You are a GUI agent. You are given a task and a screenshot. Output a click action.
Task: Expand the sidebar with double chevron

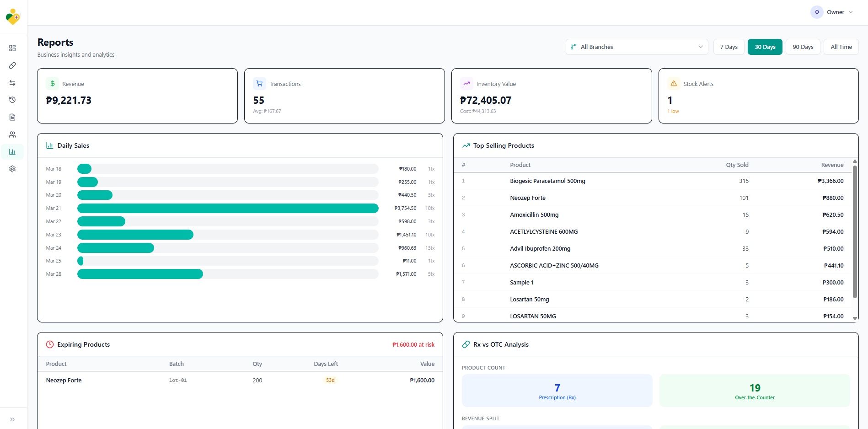click(x=12, y=419)
